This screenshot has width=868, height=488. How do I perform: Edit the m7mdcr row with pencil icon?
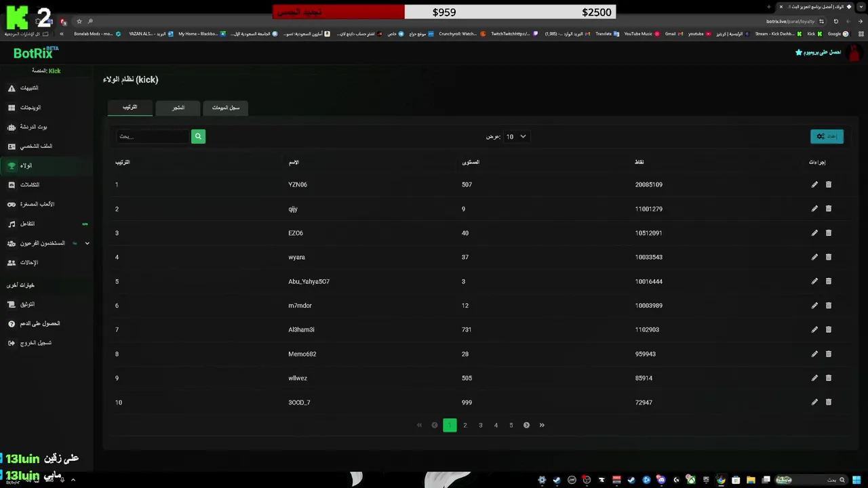coord(814,306)
